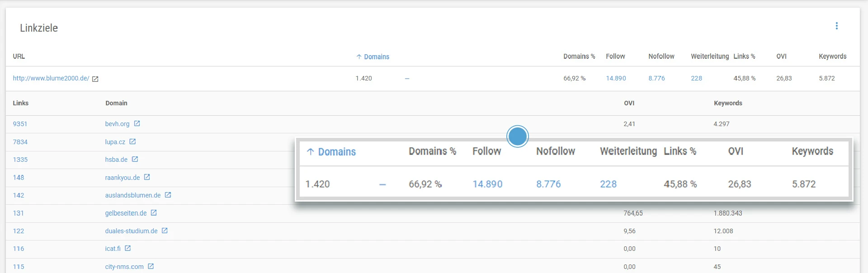Screen dimensions: 868x273
Task: Open the Linkziele three-dot options menu
Action: pos(836,26)
